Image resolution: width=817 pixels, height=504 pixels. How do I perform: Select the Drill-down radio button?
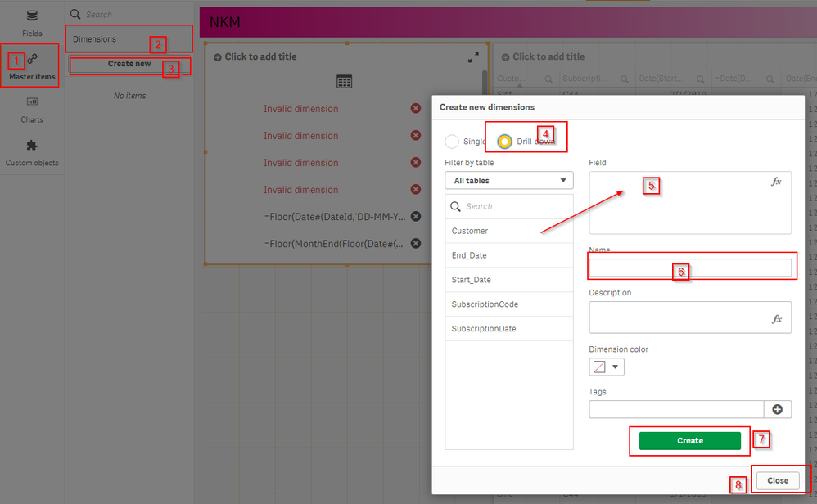point(504,141)
